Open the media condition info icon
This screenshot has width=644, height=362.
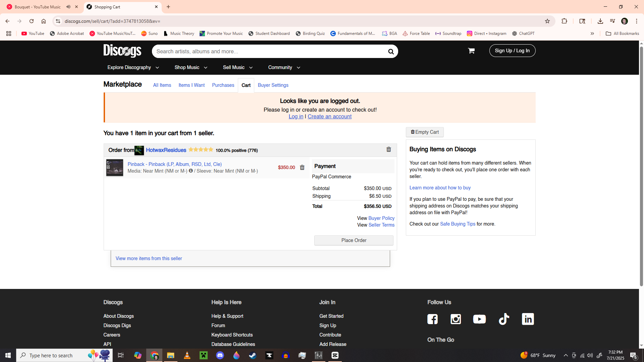[x=191, y=171]
